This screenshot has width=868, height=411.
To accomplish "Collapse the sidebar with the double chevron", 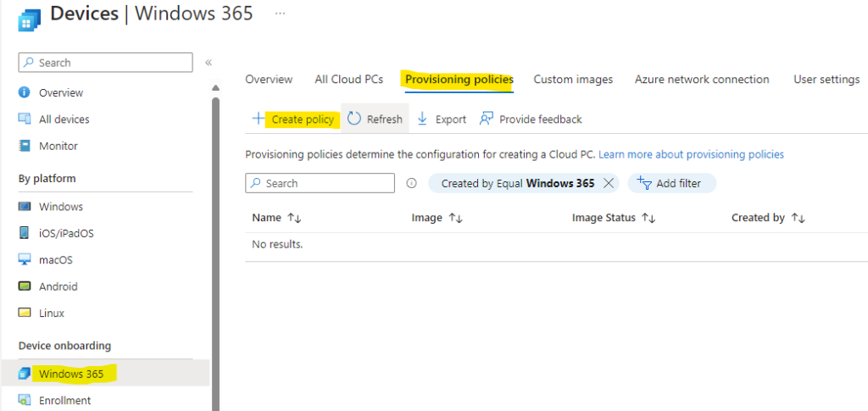I will click(x=209, y=63).
